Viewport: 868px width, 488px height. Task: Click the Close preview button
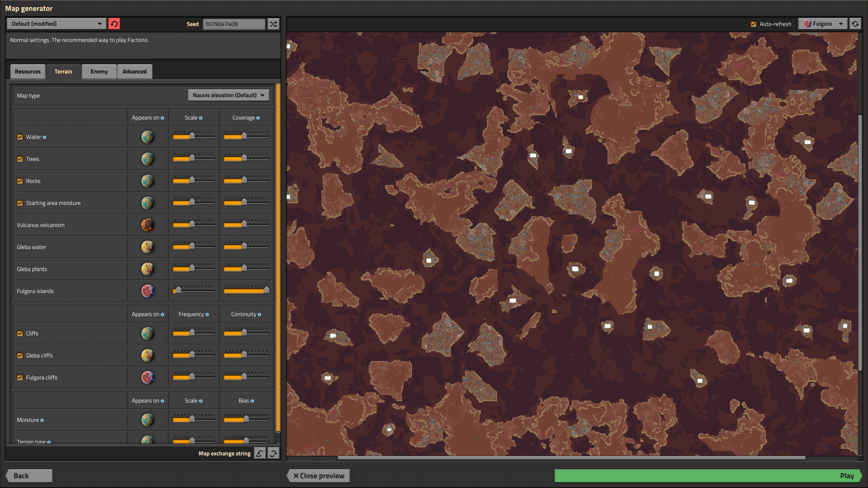tap(318, 475)
